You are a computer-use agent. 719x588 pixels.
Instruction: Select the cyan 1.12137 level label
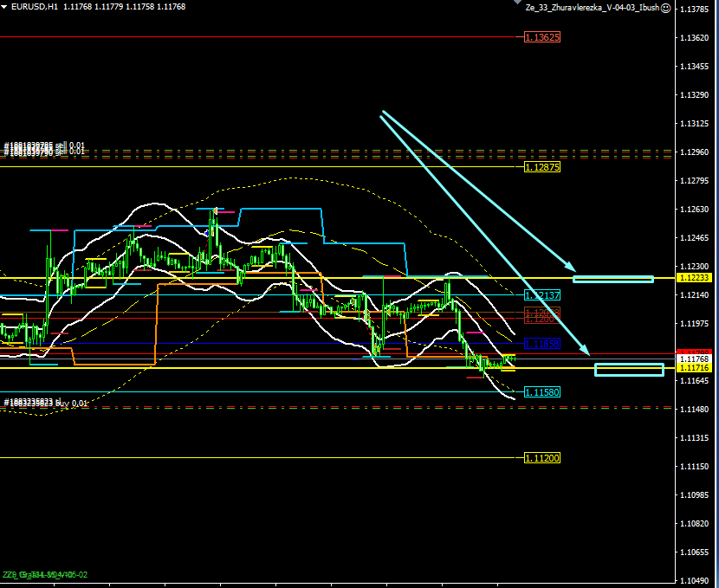[542, 295]
